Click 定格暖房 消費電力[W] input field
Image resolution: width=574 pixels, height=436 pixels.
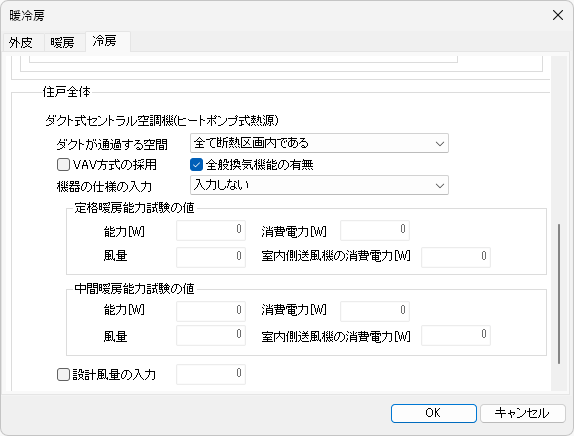pyautogui.click(x=375, y=230)
